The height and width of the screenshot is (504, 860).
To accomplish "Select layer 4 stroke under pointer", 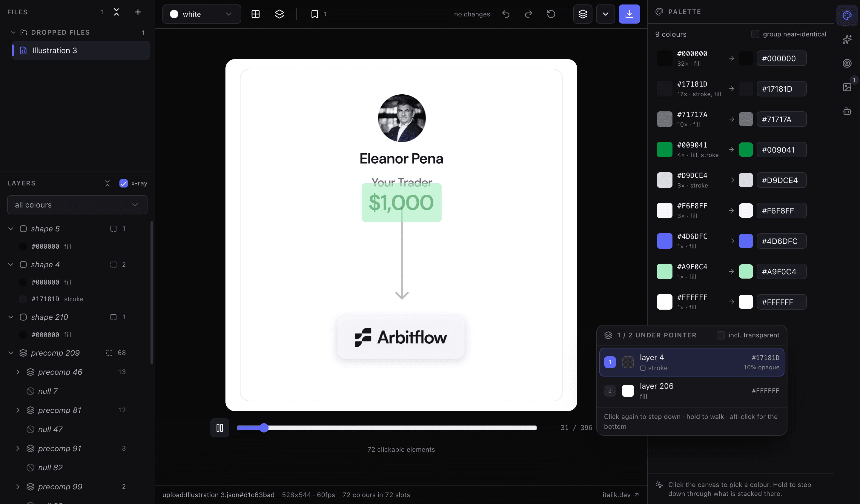I will tap(691, 362).
